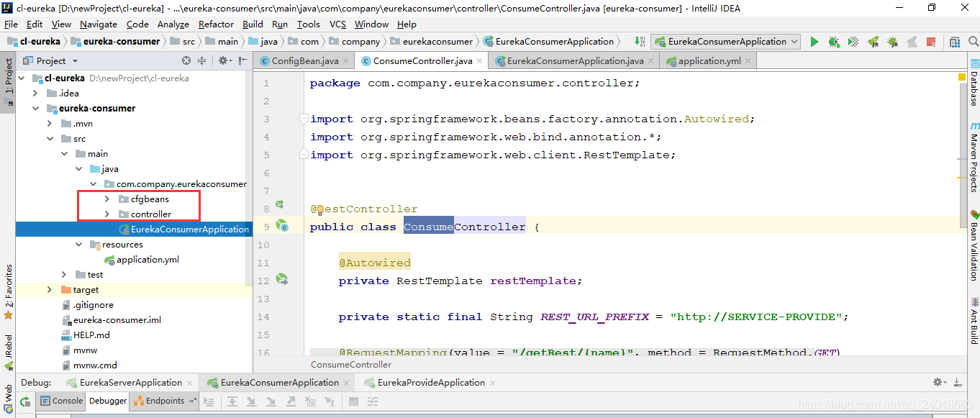The height and width of the screenshot is (418, 980).
Task: Close the ConsumeController.java tab
Action: pos(480,61)
